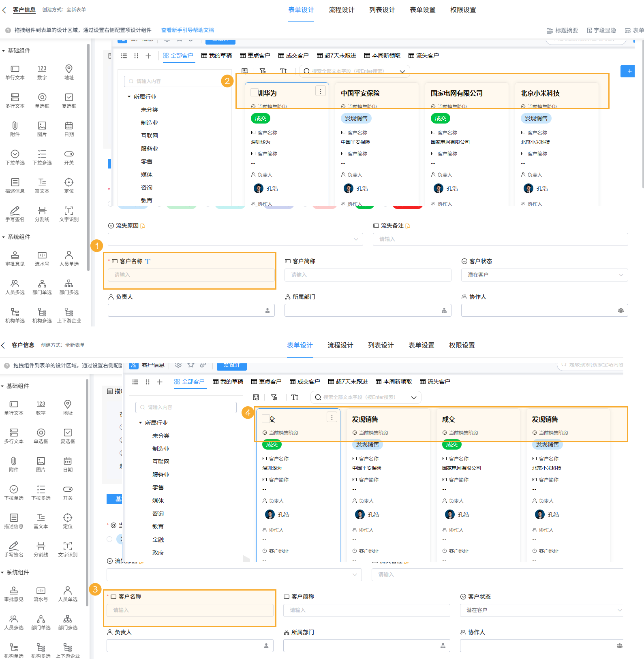Click the text sort icon in lower card toolbar
The image size is (644, 659).
click(295, 397)
